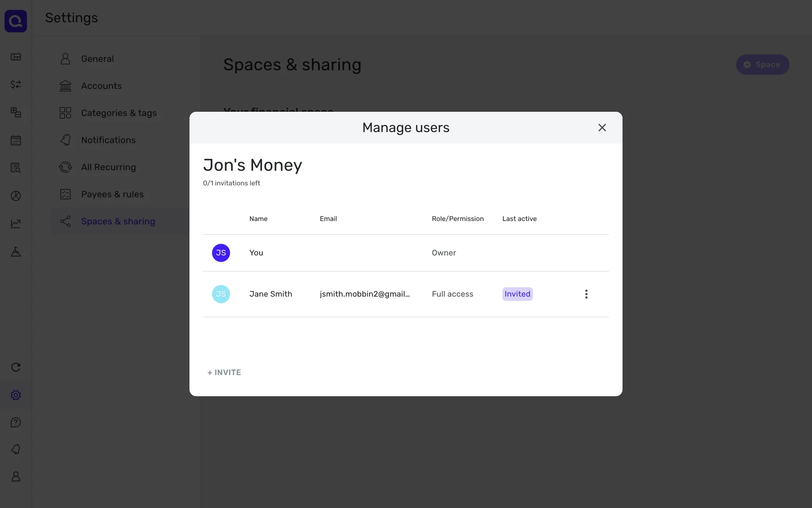Image resolution: width=812 pixels, height=508 pixels.
Task: Click the refresh sync icon
Action: (16, 367)
